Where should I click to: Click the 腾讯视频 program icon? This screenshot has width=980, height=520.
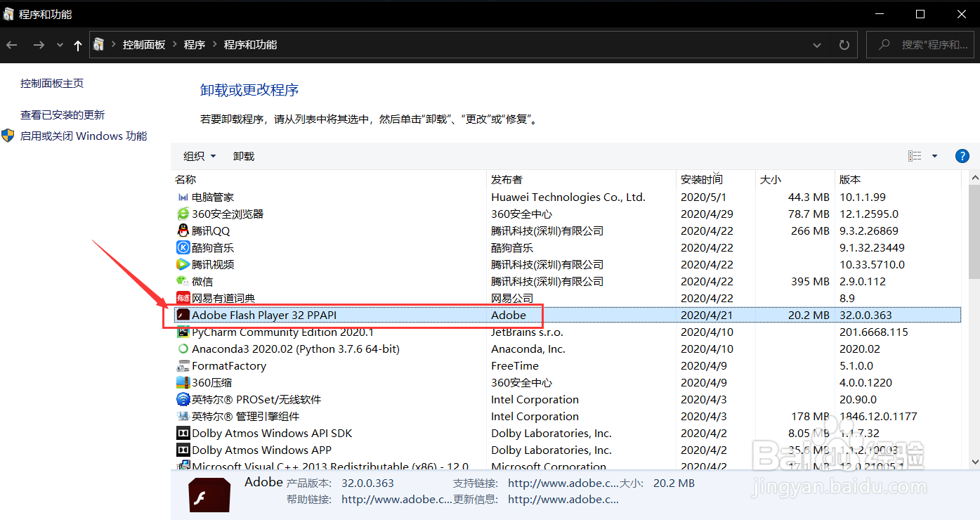(x=183, y=265)
